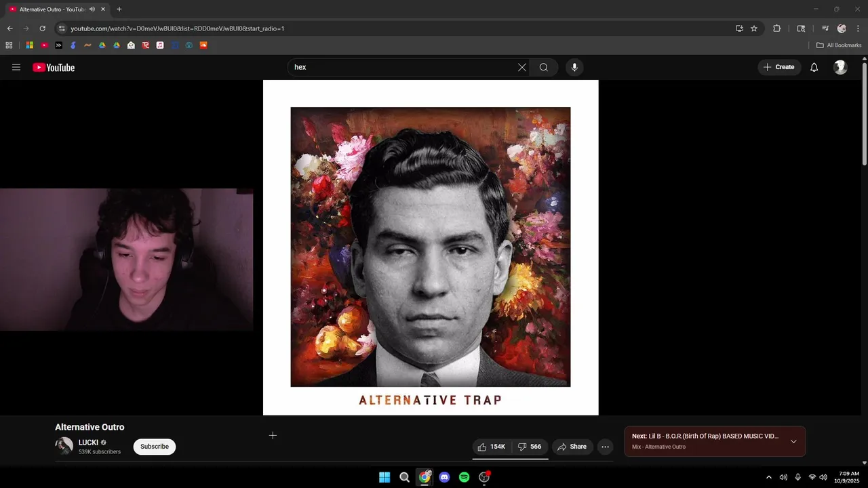Open Chrome three-dot menu
This screenshot has height=488, width=868.
point(858,28)
